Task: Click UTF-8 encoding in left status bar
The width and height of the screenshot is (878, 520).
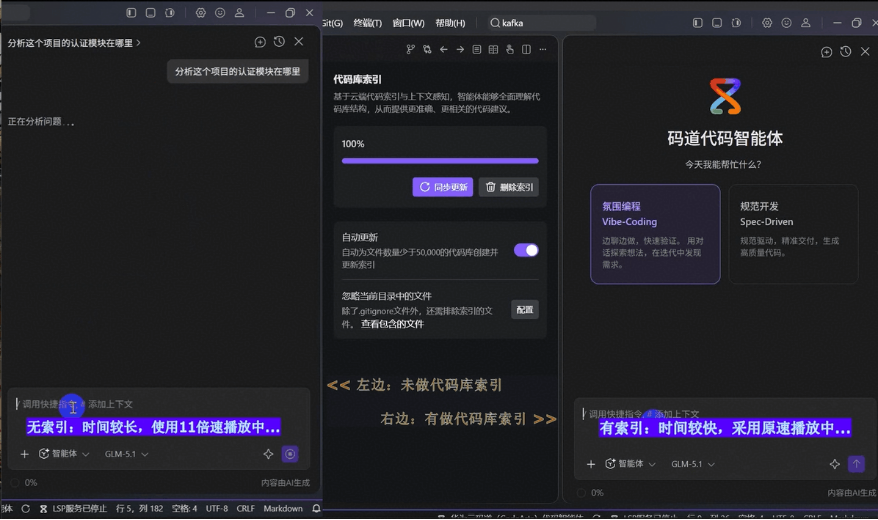Action: coord(217,508)
